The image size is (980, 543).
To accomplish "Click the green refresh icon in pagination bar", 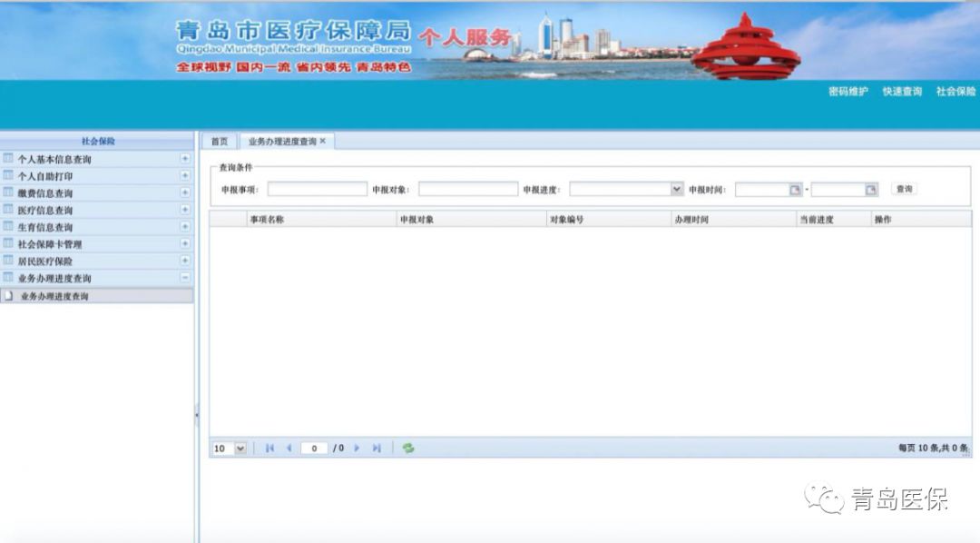I will click(408, 449).
